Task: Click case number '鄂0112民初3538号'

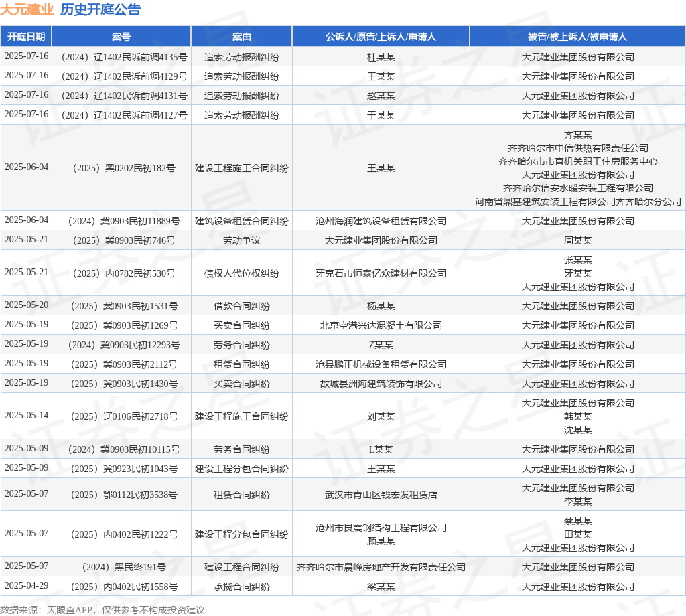Action: 140,495
